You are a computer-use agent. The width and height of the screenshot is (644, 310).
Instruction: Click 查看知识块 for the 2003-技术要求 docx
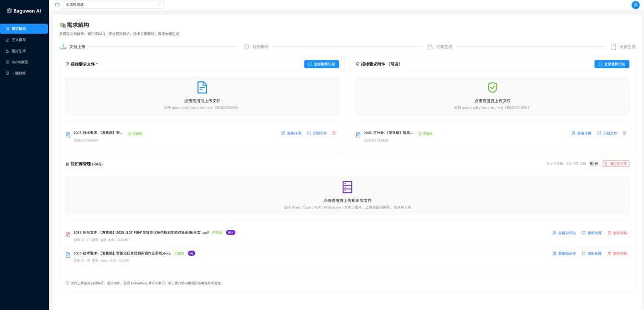click(564, 253)
